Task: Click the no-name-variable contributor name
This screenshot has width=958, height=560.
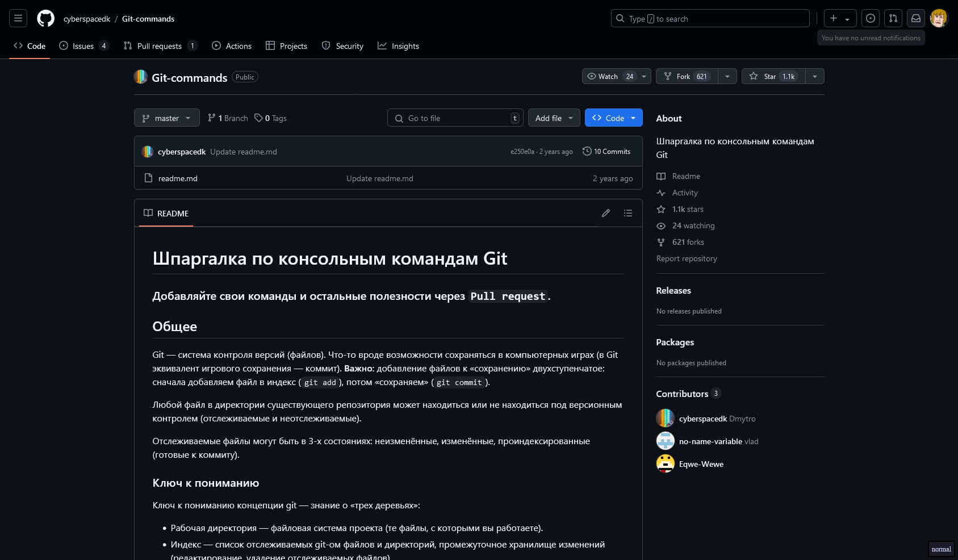Action: coord(710,441)
